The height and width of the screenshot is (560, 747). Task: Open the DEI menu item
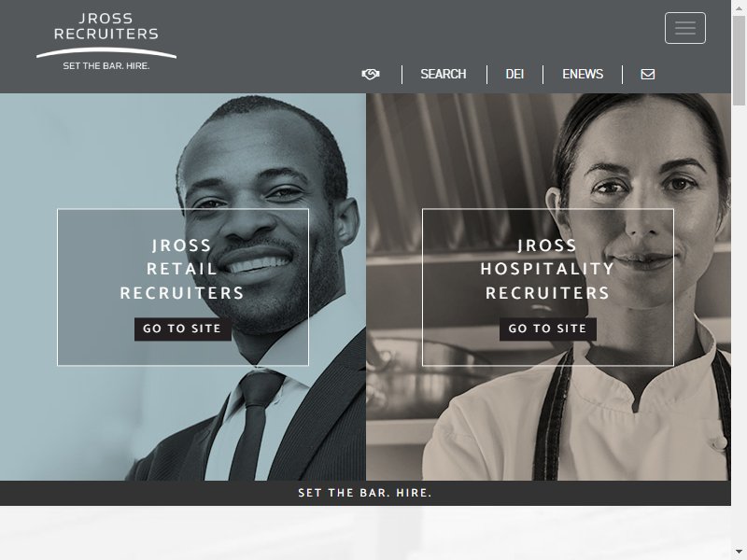[514, 75]
